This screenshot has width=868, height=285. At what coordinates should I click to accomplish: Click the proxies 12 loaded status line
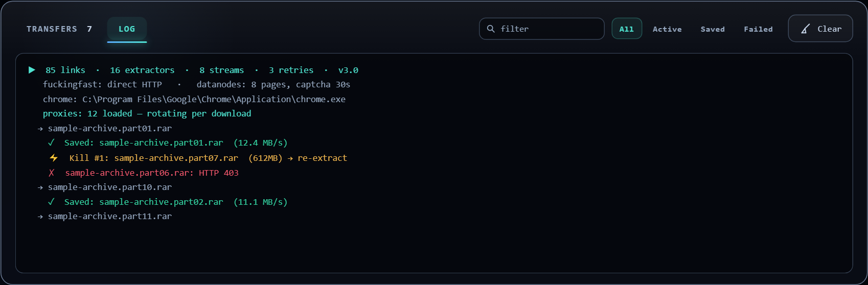point(147,113)
